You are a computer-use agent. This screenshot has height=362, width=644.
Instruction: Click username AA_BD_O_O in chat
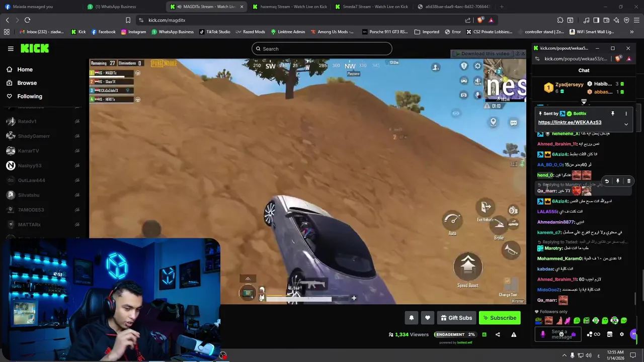550,165
